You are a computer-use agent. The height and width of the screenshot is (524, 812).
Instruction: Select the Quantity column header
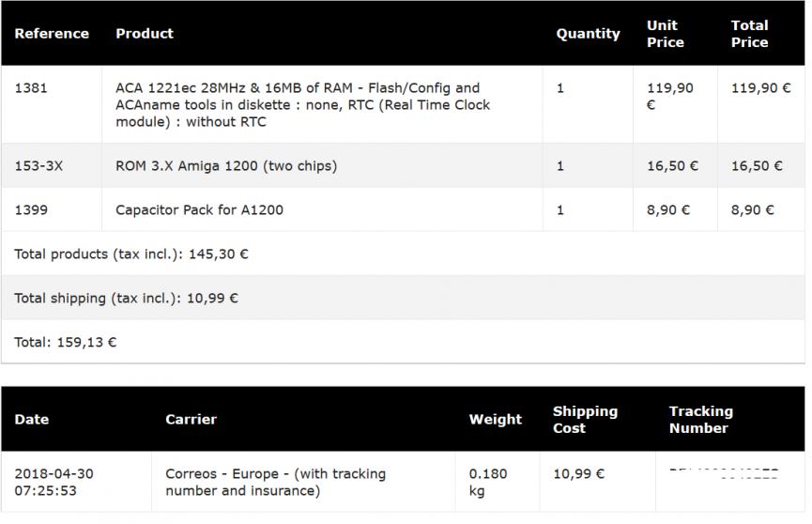coord(588,34)
